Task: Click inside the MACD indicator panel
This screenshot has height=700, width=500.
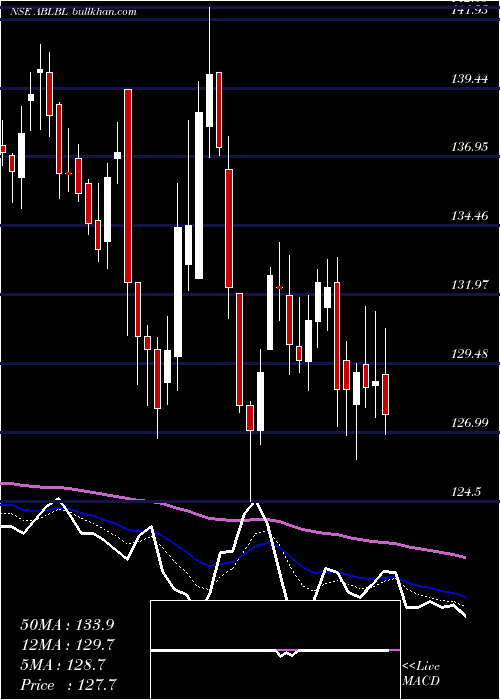Action: coord(275,650)
